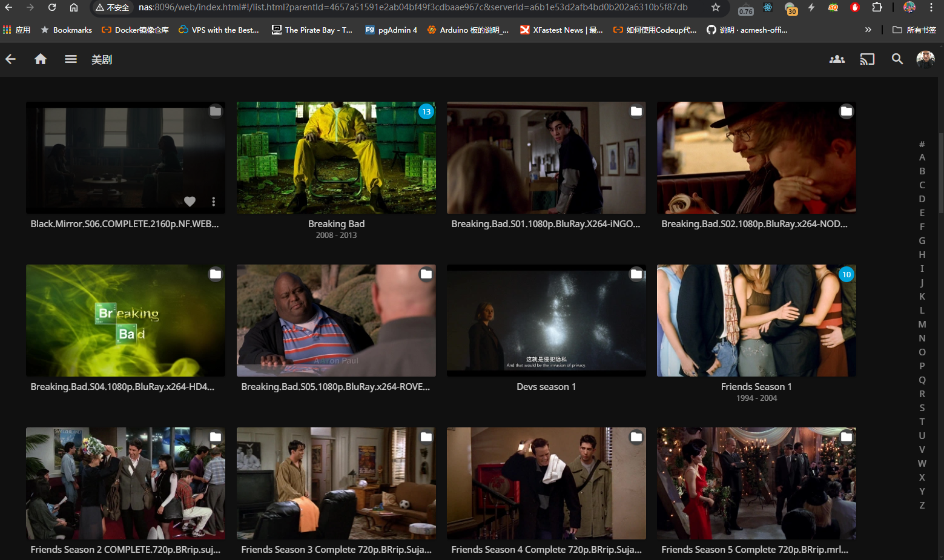The width and height of the screenshot is (944, 560).
Task: Click Black.Mirror.S06.COMPLETE title text
Action: coord(125,223)
